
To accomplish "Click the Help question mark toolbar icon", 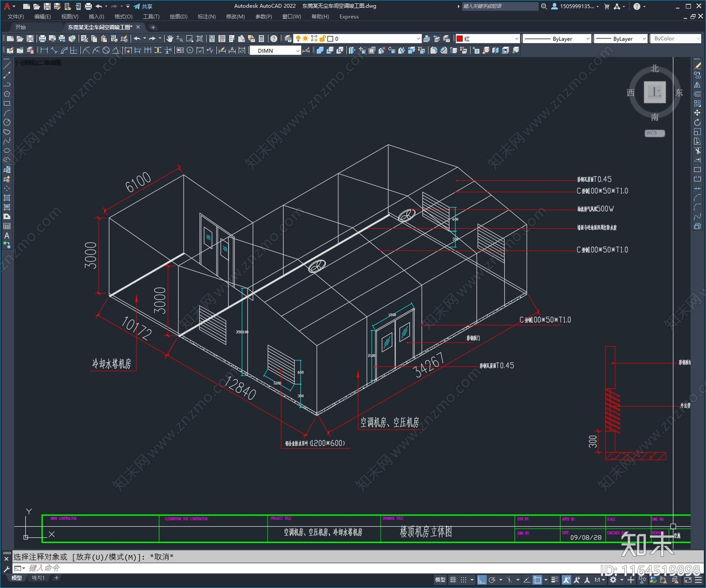I will click(x=274, y=39).
